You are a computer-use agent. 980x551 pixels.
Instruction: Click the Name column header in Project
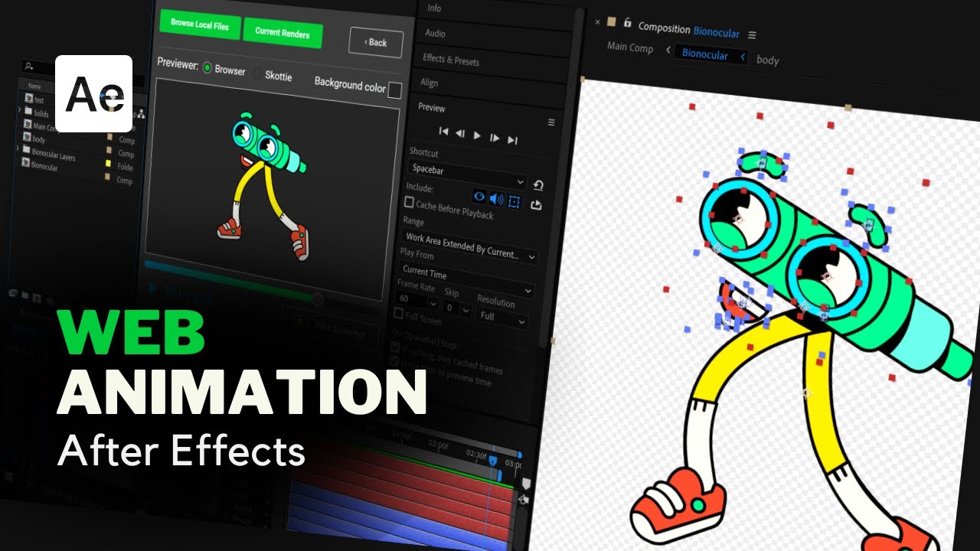[x=34, y=86]
